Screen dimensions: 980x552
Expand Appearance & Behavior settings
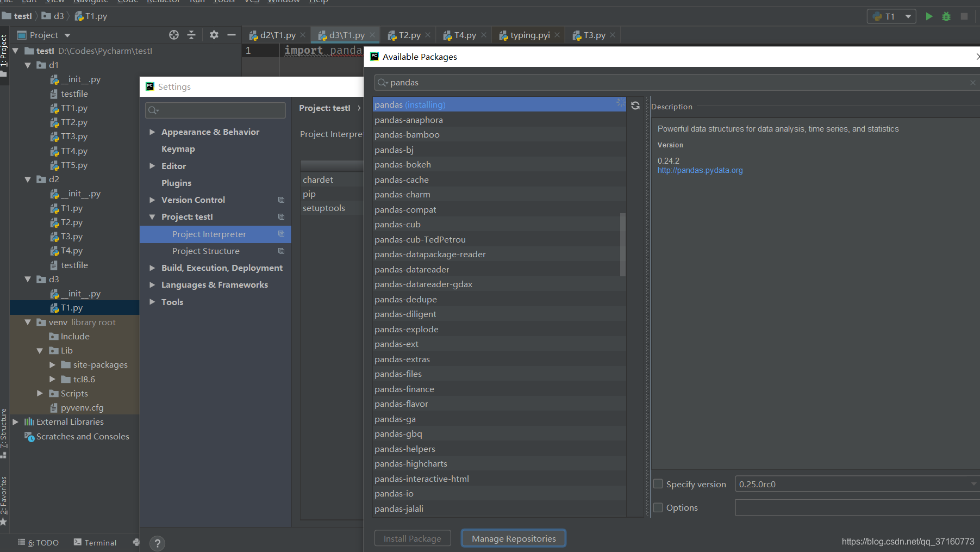pyautogui.click(x=152, y=132)
